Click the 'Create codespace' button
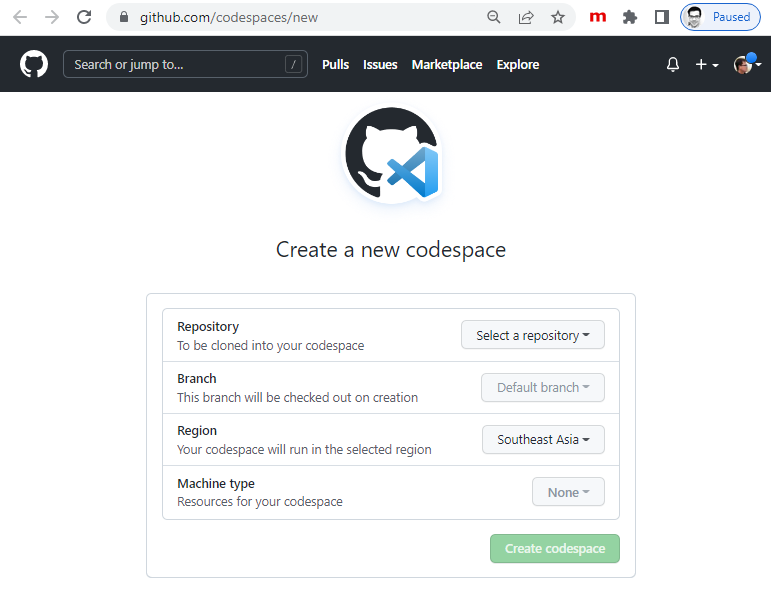771x600 pixels. pyautogui.click(x=555, y=548)
